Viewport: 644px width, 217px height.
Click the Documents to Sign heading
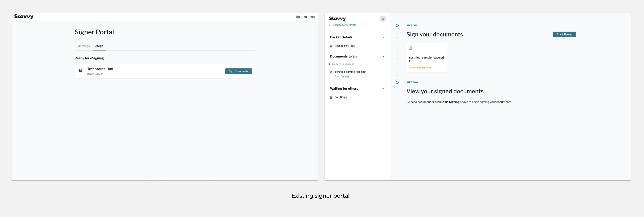coord(344,56)
